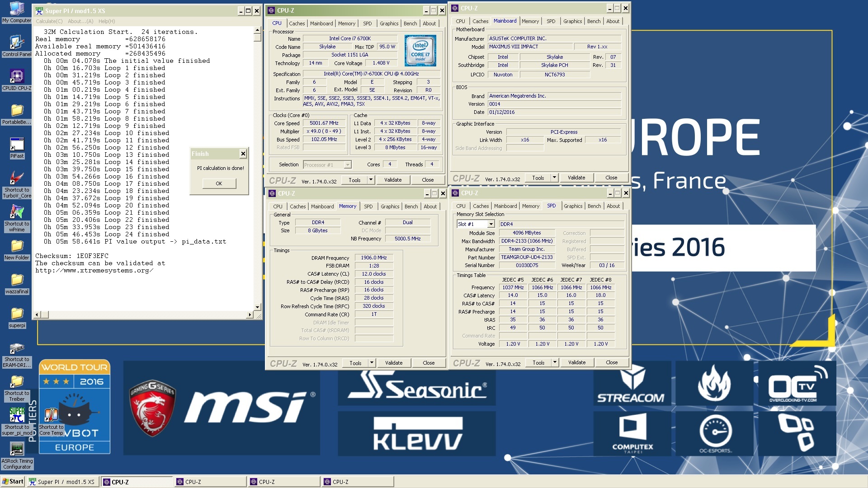Viewport: 868px width, 488px height.
Task: Switch to SPD tab in Memory window
Action: 368,206
